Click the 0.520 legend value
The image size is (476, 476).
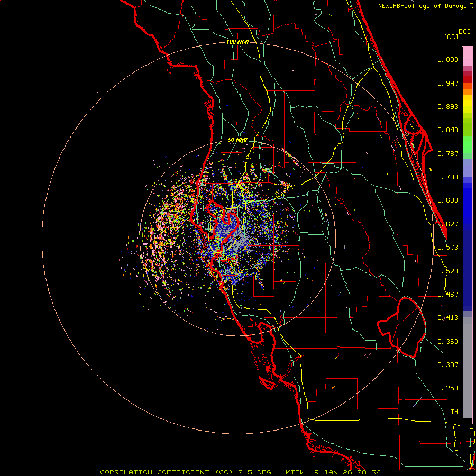click(448, 271)
